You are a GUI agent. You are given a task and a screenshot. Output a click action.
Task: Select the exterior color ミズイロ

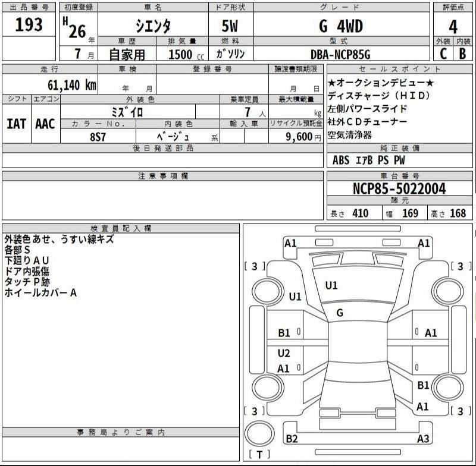(127, 112)
